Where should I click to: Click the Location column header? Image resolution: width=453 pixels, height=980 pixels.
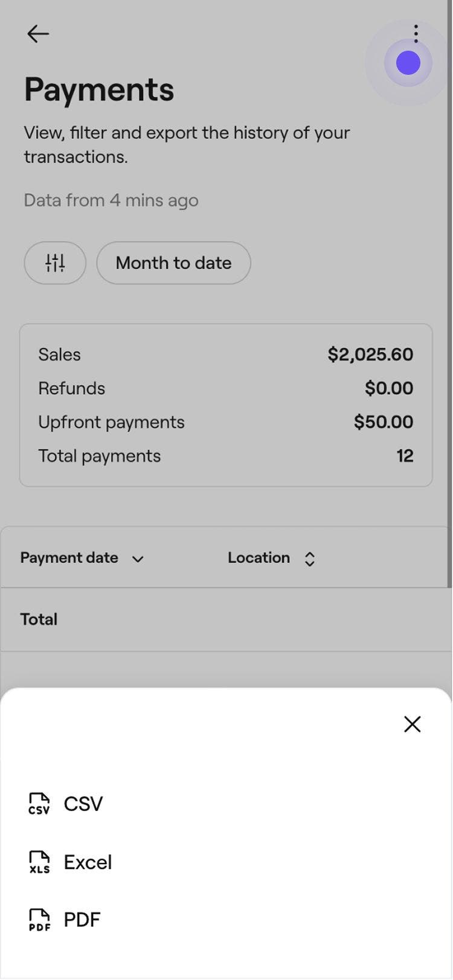point(259,558)
